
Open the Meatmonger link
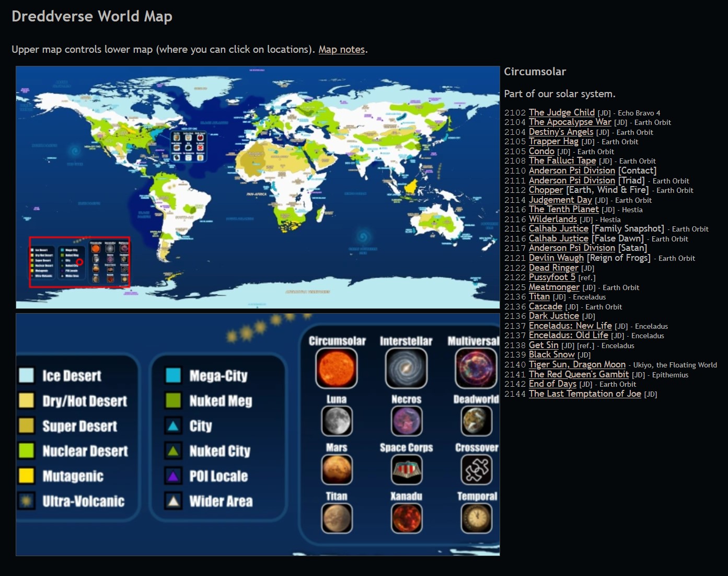click(x=554, y=287)
